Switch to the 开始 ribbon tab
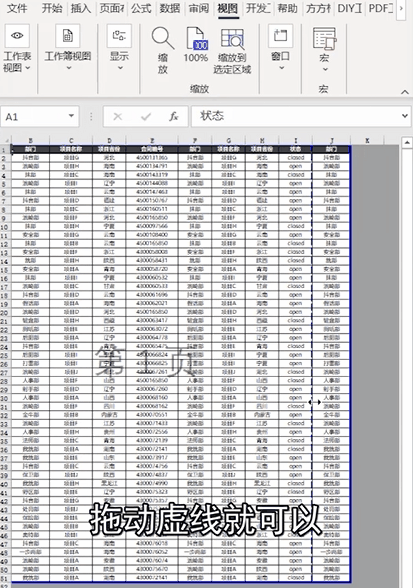Screen dimensions: 413x588 (x=51, y=8)
